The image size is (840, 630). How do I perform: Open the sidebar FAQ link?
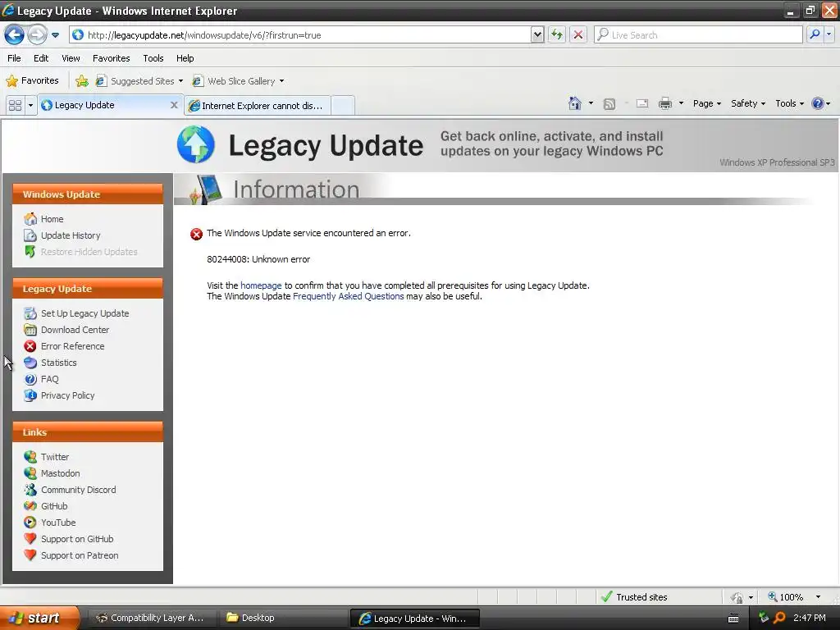[x=49, y=379]
